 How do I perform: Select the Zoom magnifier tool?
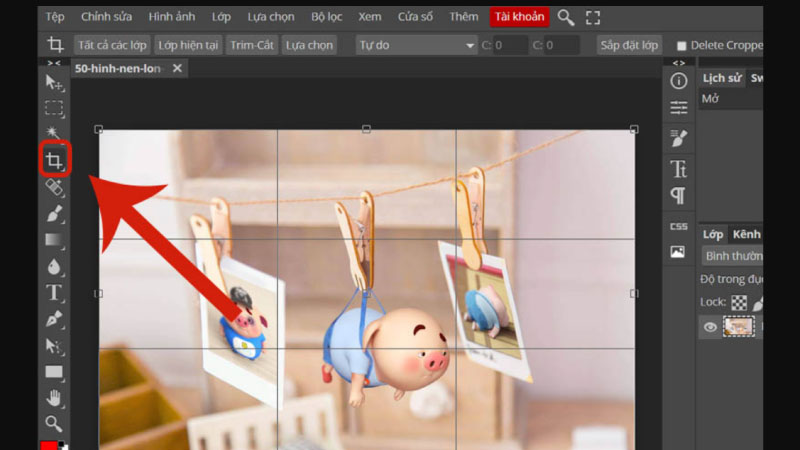click(x=54, y=423)
